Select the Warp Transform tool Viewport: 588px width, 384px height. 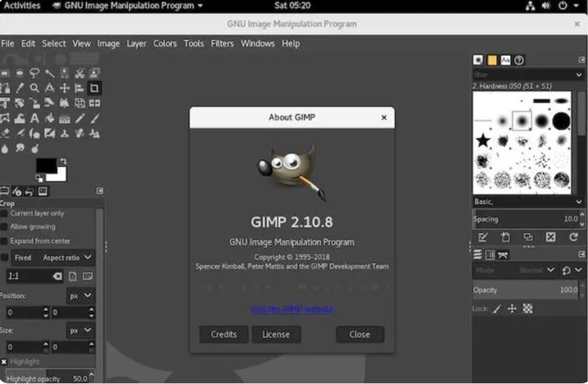(20, 118)
